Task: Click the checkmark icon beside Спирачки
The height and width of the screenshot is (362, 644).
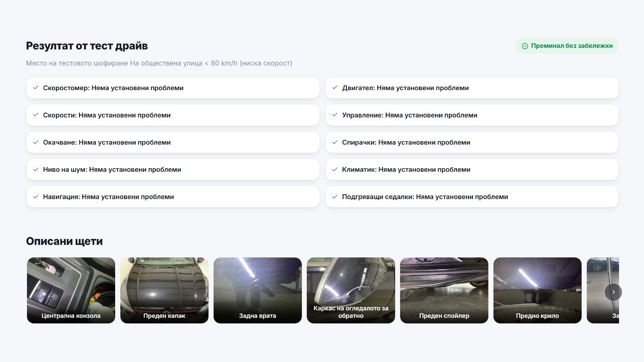Action: pyautogui.click(x=335, y=142)
